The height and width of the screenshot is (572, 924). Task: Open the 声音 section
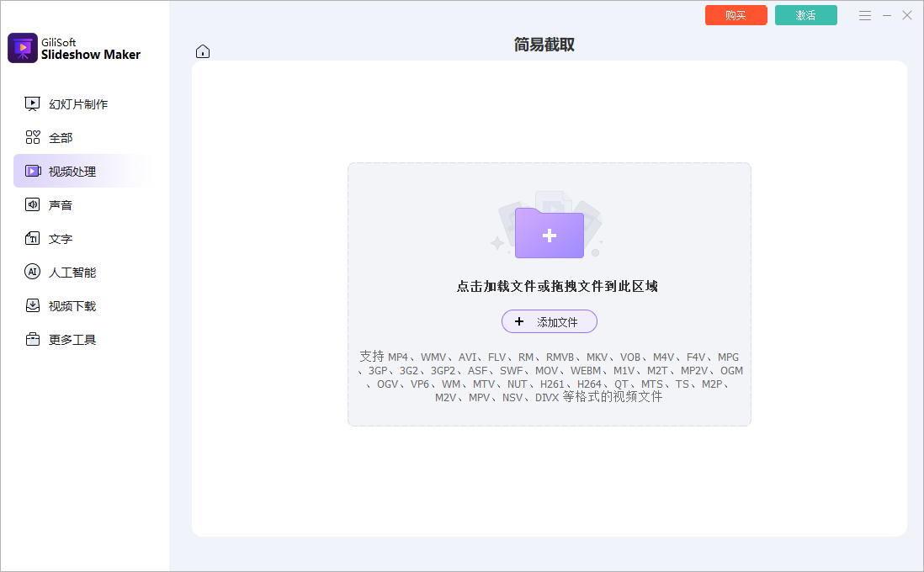point(61,205)
